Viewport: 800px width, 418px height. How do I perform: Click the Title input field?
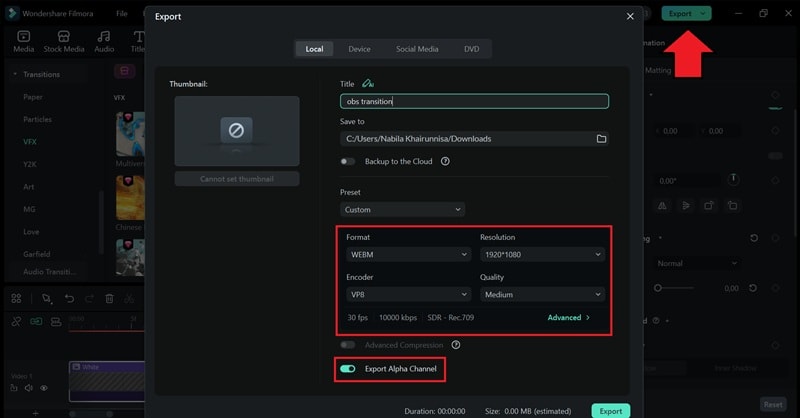pyautogui.click(x=474, y=101)
